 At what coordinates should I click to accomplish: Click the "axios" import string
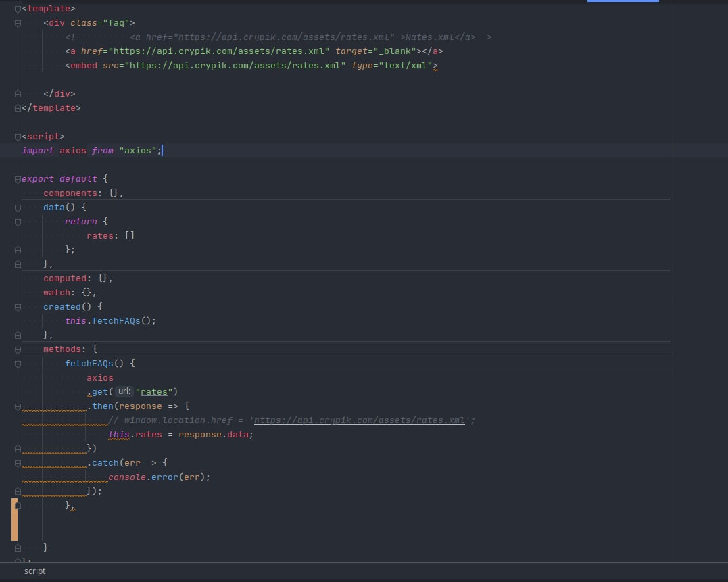point(138,151)
